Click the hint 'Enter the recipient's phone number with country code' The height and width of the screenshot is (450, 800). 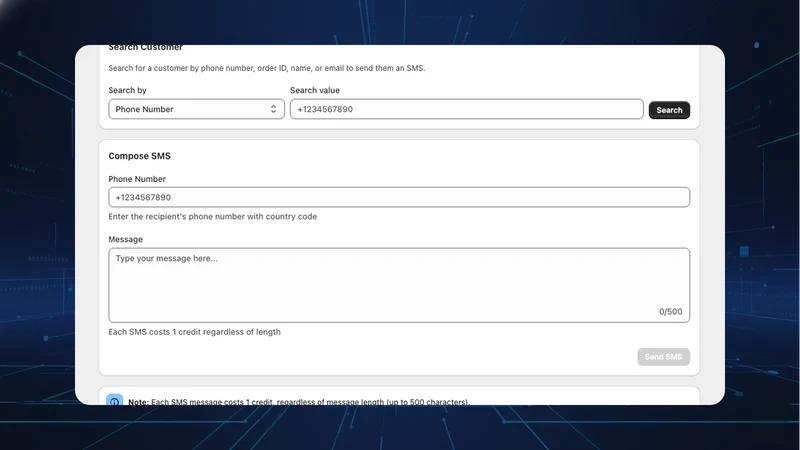click(x=212, y=217)
